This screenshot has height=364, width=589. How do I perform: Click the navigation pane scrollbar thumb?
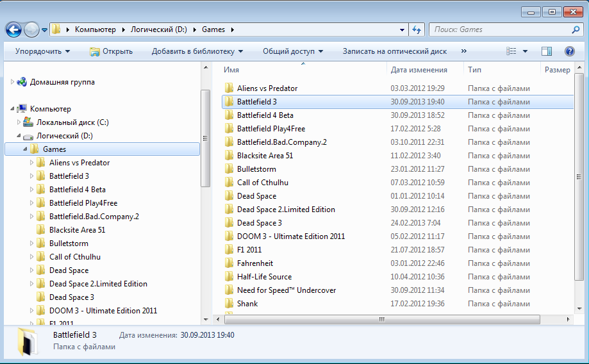(205, 138)
